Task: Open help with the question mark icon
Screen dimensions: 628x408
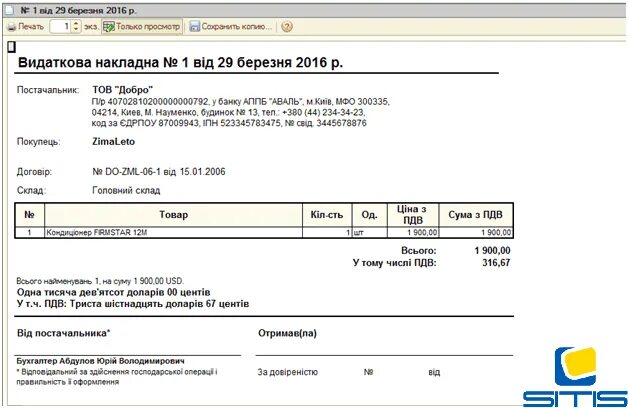Action: tap(286, 27)
